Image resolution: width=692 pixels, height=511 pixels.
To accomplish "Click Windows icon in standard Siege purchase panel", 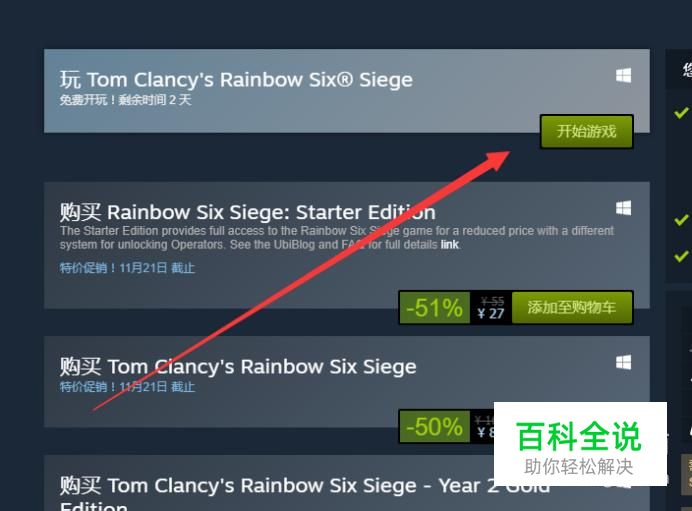I will (x=623, y=362).
